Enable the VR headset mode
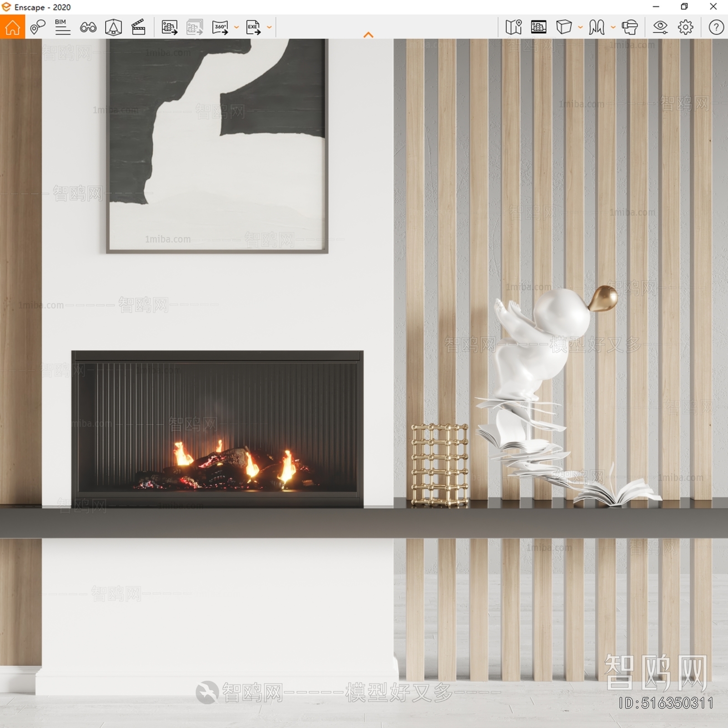728x728 pixels. point(630,27)
